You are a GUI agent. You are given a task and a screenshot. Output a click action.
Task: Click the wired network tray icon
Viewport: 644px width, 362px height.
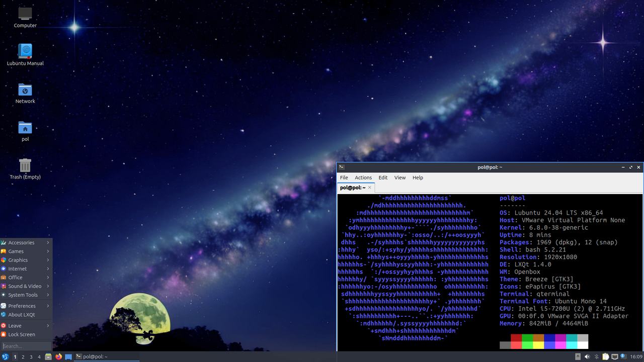tap(614, 357)
